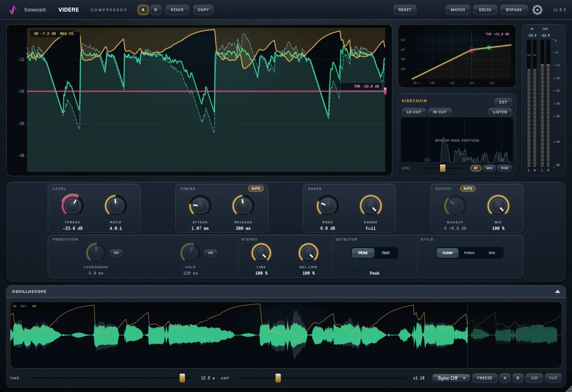
Task: Toggle DELTA listening
Action: [x=485, y=10]
